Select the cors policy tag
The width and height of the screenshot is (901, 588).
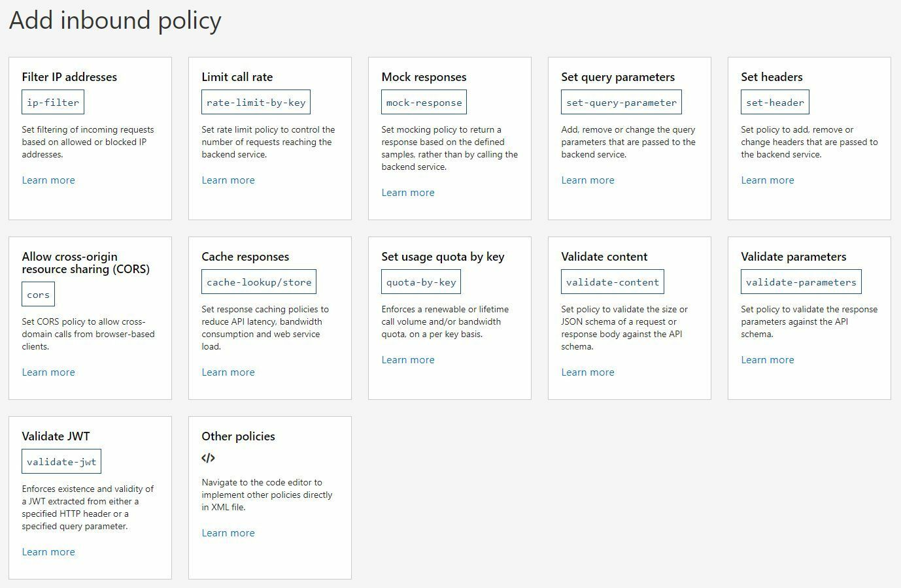38,294
